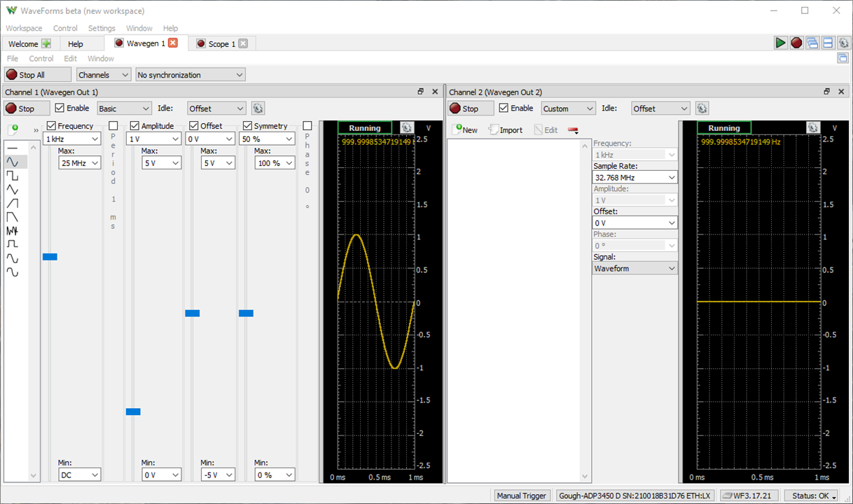The height and width of the screenshot is (504, 853).
Task: Toggle the Amplitude checkbox
Action: [134, 126]
